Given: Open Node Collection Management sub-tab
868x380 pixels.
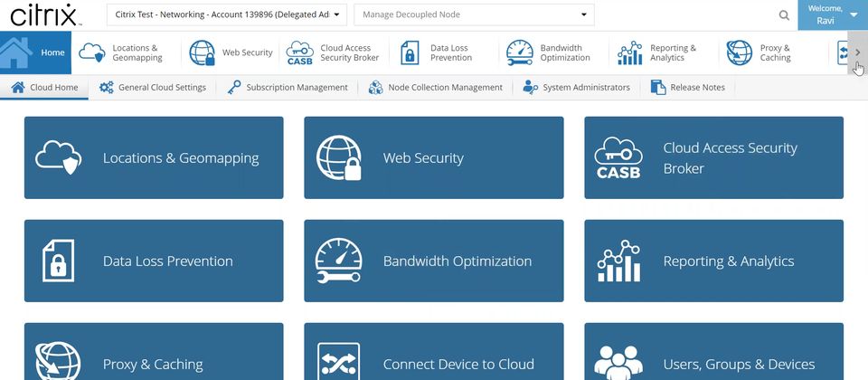Looking at the screenshot, I should tap(436, 87).
